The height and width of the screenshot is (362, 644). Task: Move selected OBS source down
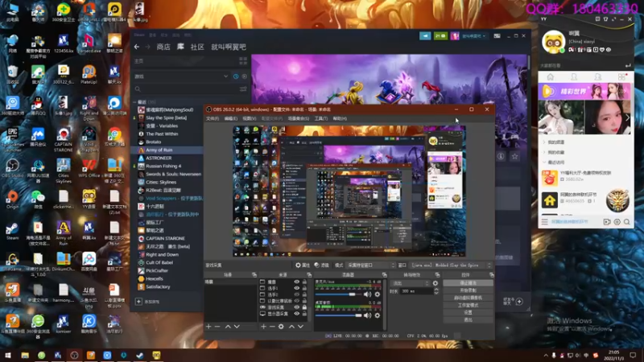[x=300, y=327]
